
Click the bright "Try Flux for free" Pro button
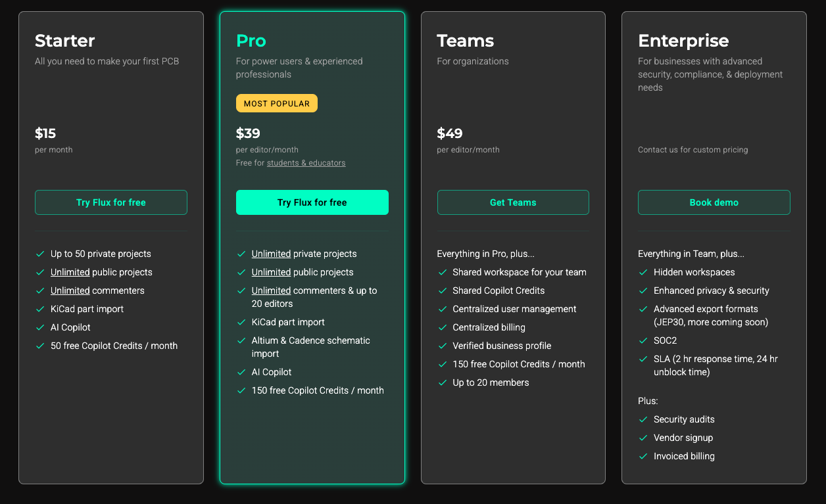coord(312,202)
